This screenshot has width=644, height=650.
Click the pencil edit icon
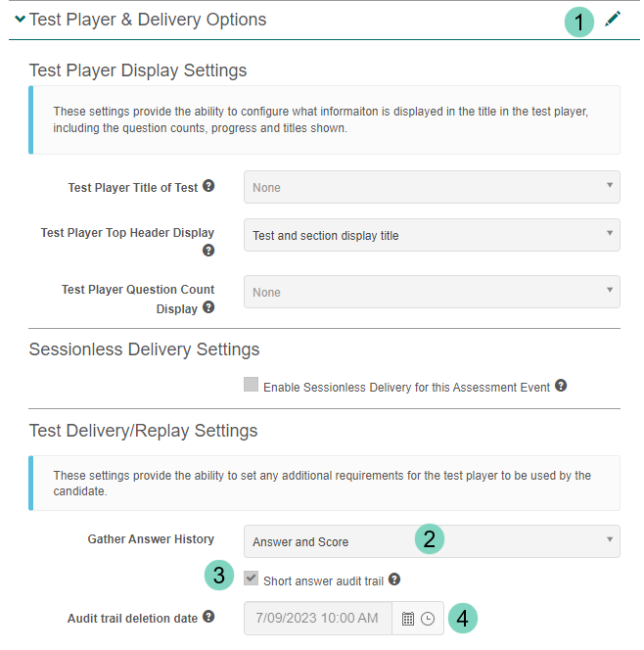[613, 19]
